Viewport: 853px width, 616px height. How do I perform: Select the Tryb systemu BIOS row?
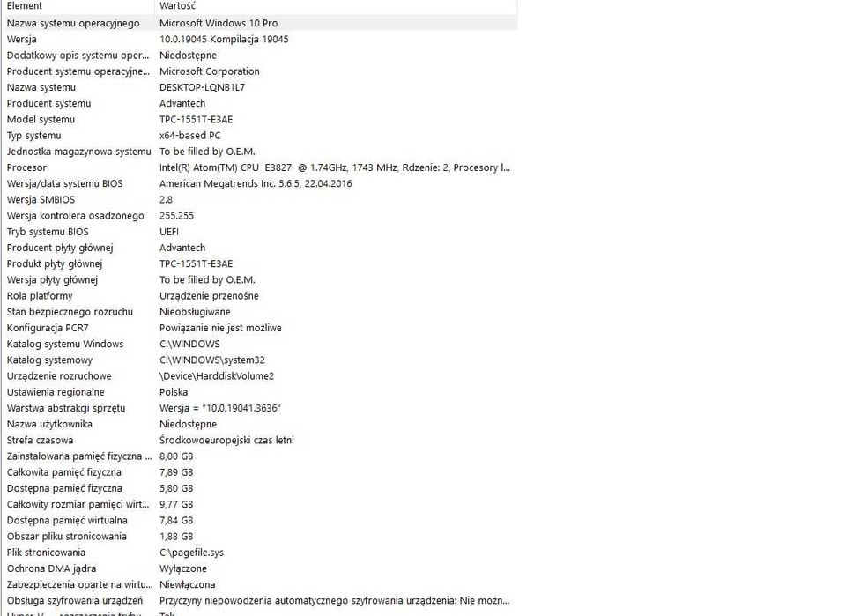[48, 232]
